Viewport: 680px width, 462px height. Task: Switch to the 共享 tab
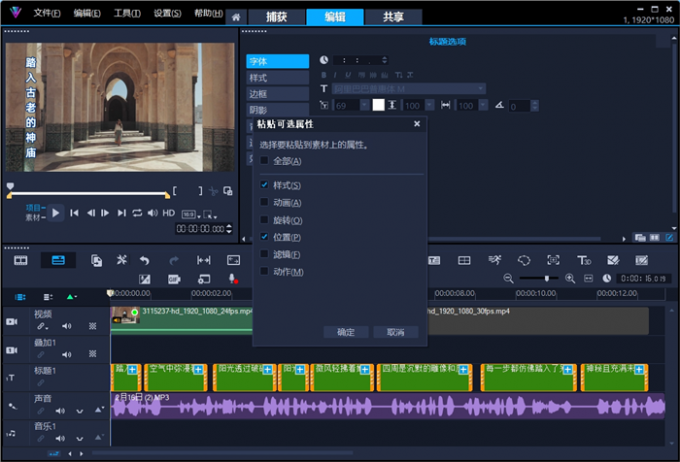393,17
